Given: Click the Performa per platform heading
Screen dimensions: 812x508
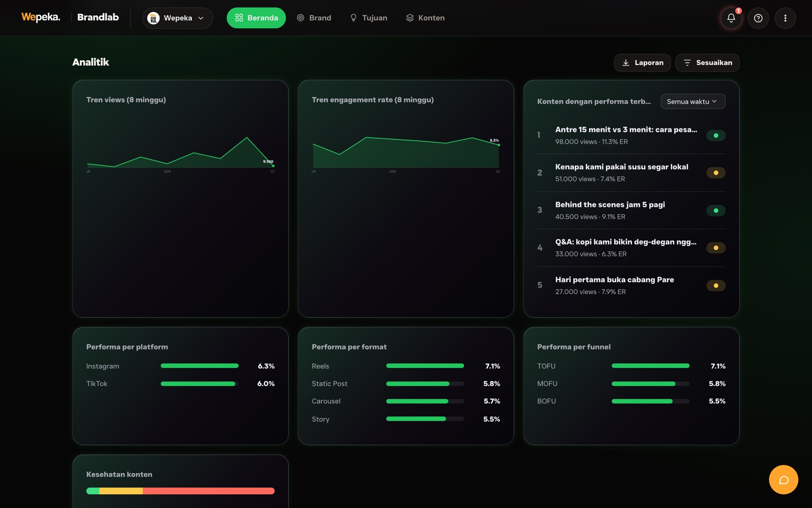Looking at the screenshot, I should pyautogui.click(x=127, y=347).
